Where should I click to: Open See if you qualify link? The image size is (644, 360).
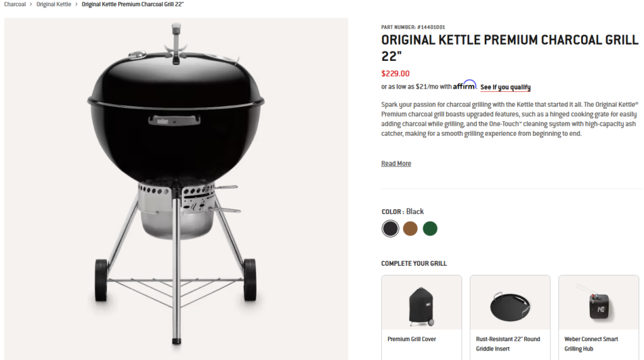click(505, 87)
